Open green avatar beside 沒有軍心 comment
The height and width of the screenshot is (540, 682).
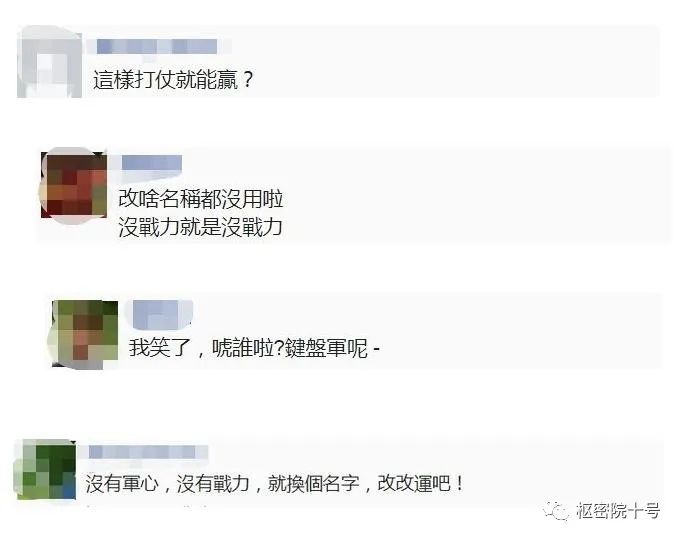click(45, 470)
